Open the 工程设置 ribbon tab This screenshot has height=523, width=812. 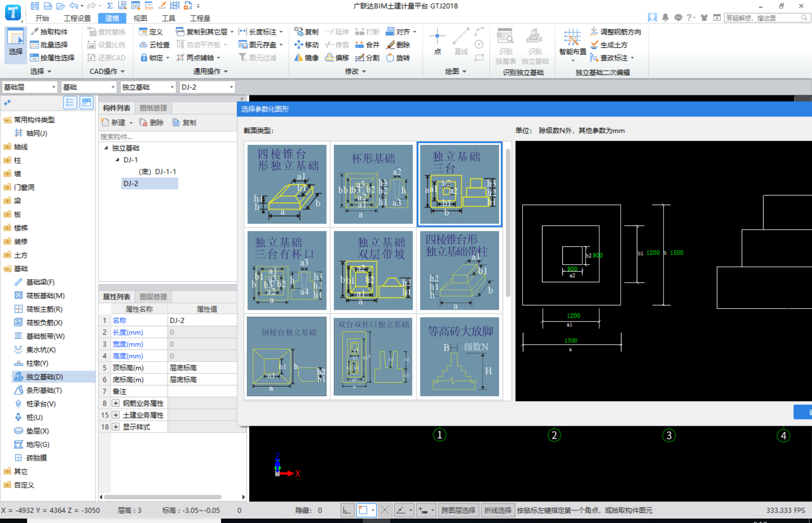pyautogui.click(x=77, y=18)
